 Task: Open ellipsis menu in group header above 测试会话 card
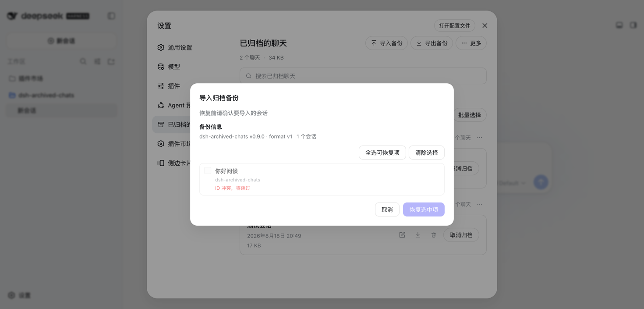(480, 204)
